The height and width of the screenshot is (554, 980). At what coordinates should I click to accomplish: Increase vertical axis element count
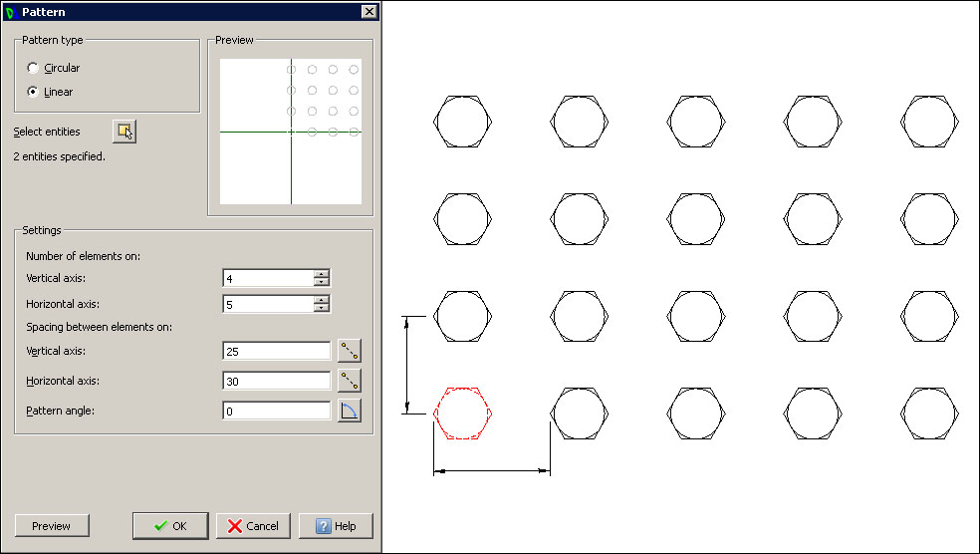(x=322, y=274)
